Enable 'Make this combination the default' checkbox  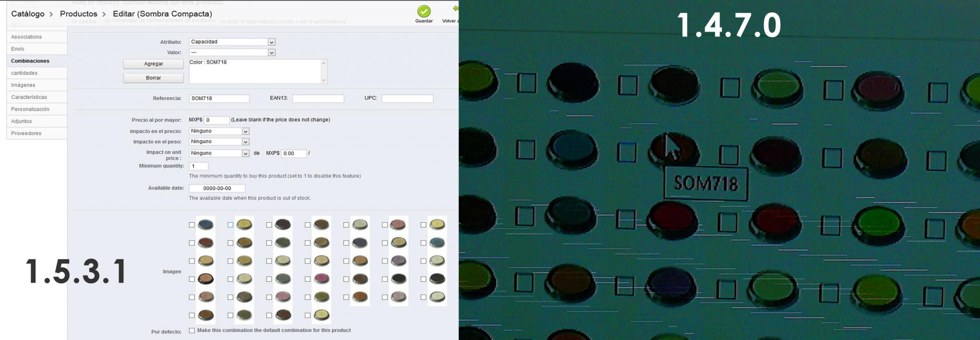tap(192, 330)
